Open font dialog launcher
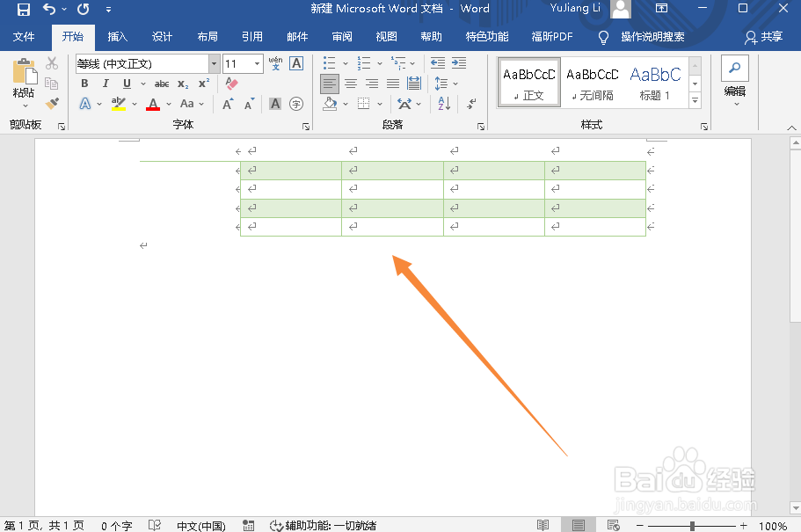 306,127
